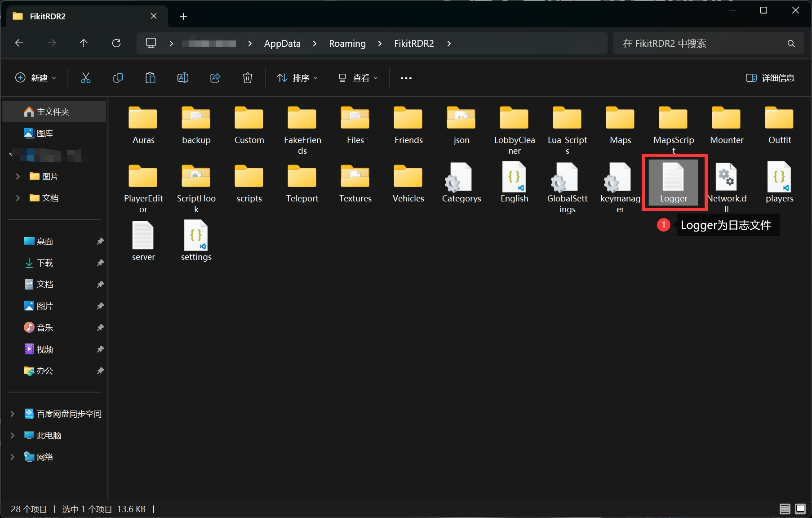Select 主文件夹 in the navigation pane

53,112
